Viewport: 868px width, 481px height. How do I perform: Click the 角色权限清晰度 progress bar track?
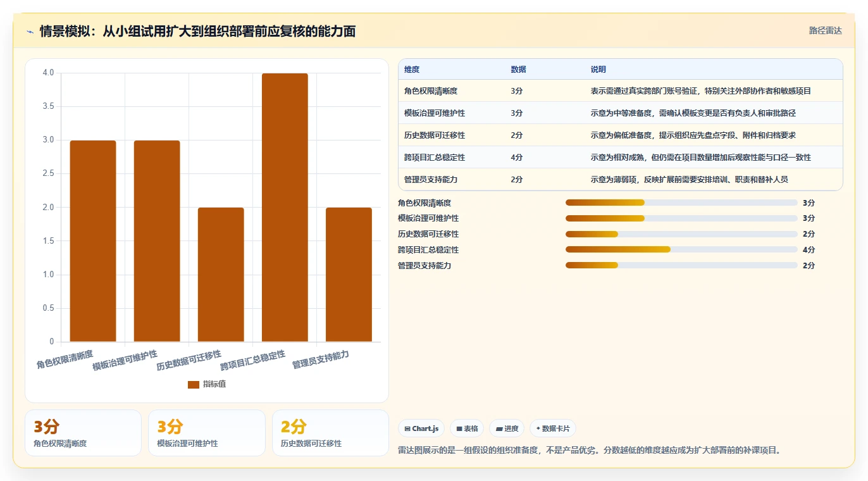(x=681, y=203)
